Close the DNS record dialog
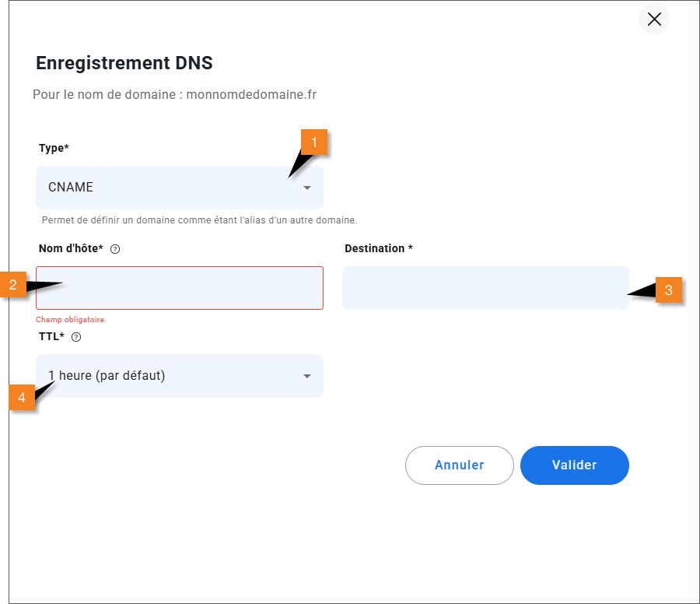 [654, 19]
